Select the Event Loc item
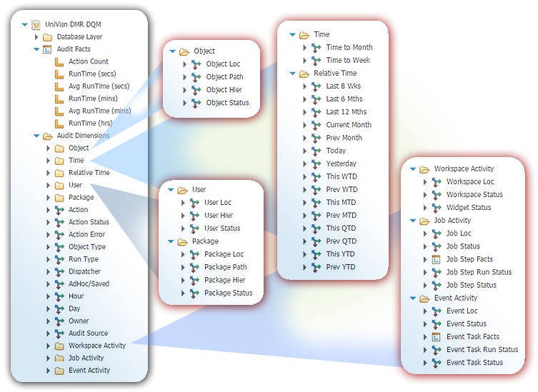This screenshot has width=538, height=392. (x=462, y=311)
